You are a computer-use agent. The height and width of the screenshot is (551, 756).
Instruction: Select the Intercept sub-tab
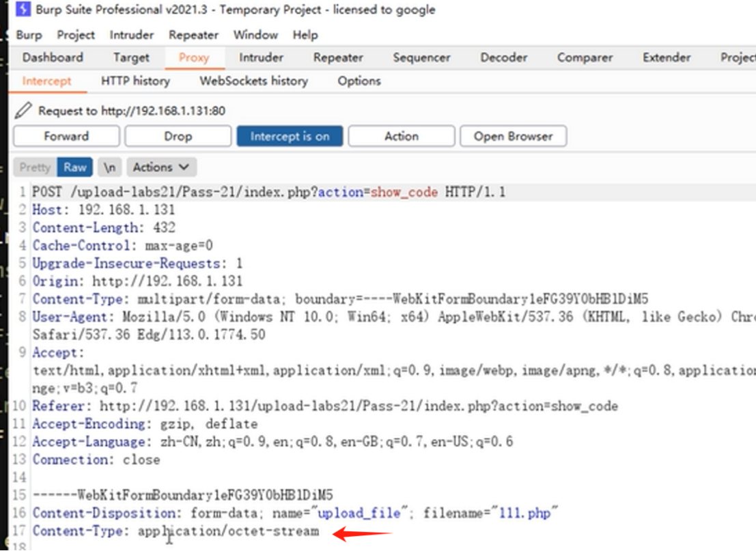[46, 81]
